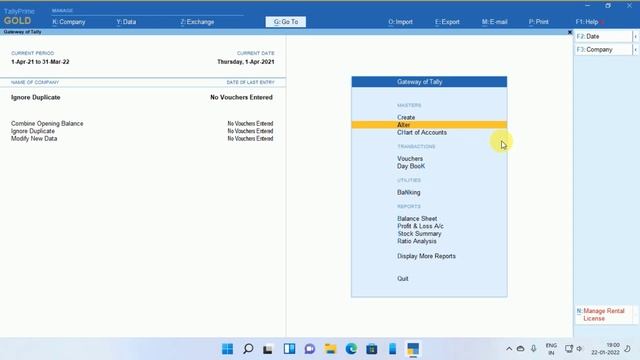This screenshot has height=360, width=640.
Task: Click the F2: Date button
Action: (603, 36)
